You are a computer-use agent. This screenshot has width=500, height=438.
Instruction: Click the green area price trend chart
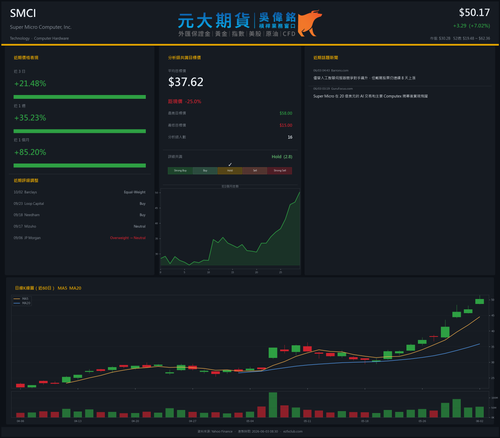click(230, 229)
